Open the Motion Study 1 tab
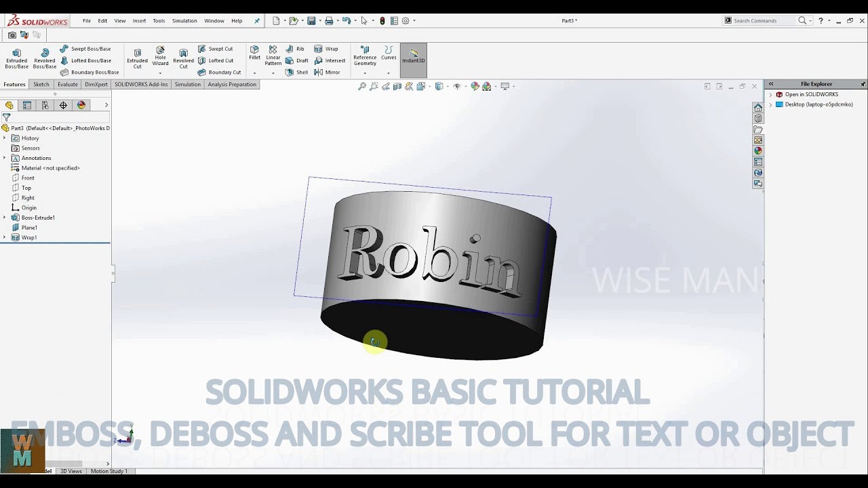The width and height of the screenshot is (868, 488). pyautogui.click(x=109, y=471)
